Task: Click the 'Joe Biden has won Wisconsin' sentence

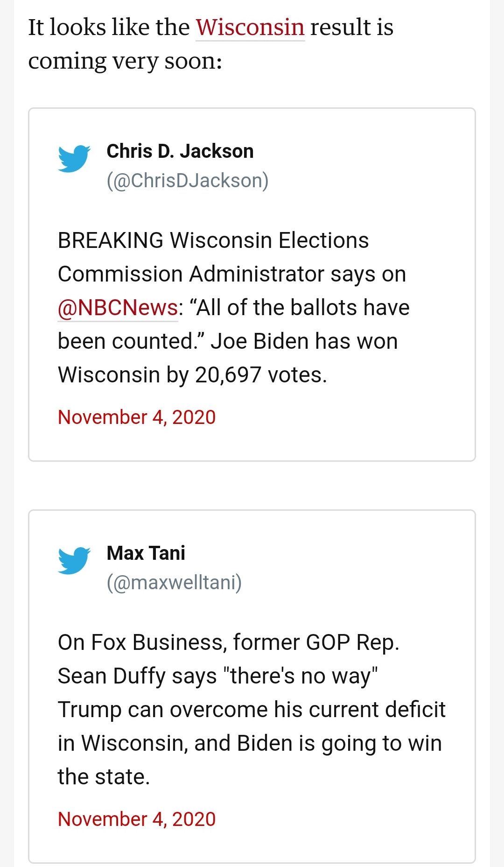Action: (228, 358)
